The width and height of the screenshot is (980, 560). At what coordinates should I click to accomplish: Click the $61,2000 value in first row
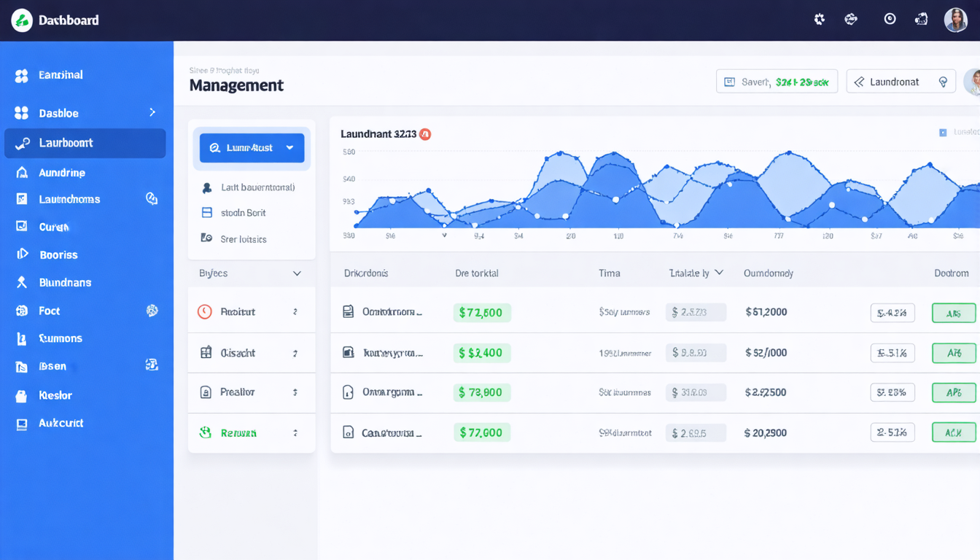click(766, 311)
